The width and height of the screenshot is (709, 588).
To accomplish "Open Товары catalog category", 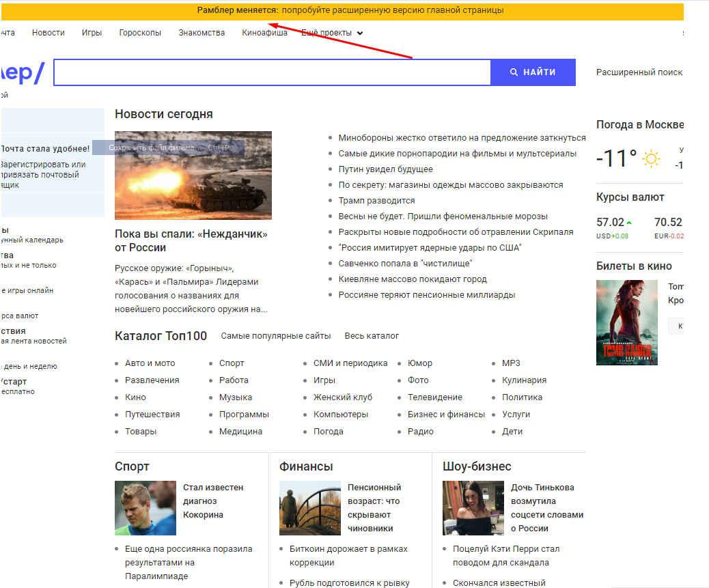I will tap(141, 432).
